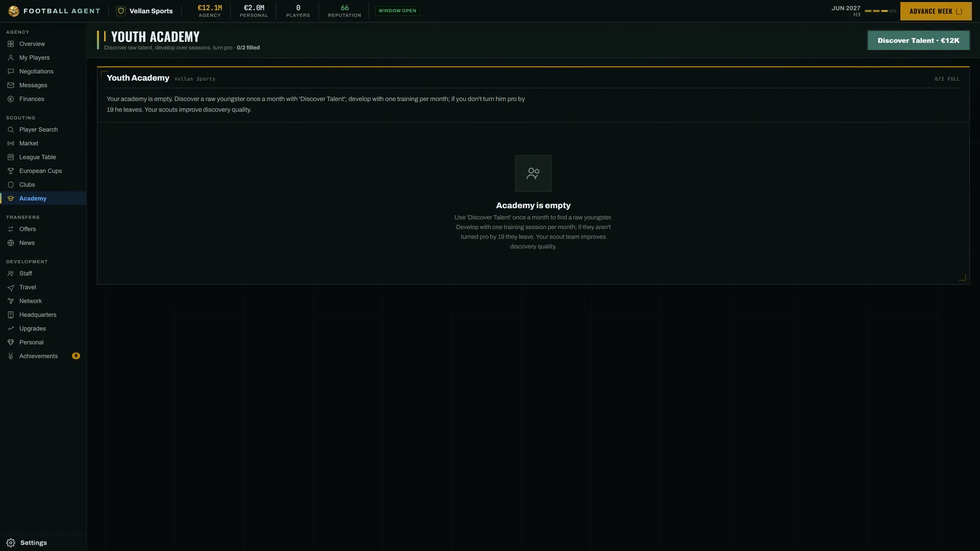Click the JUN 2027 date label

(x=846, y=8)
